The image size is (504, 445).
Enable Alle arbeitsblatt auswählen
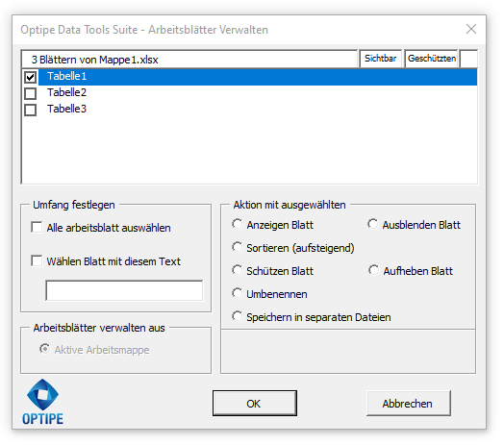pyautogui.click(x=37, y=227)
